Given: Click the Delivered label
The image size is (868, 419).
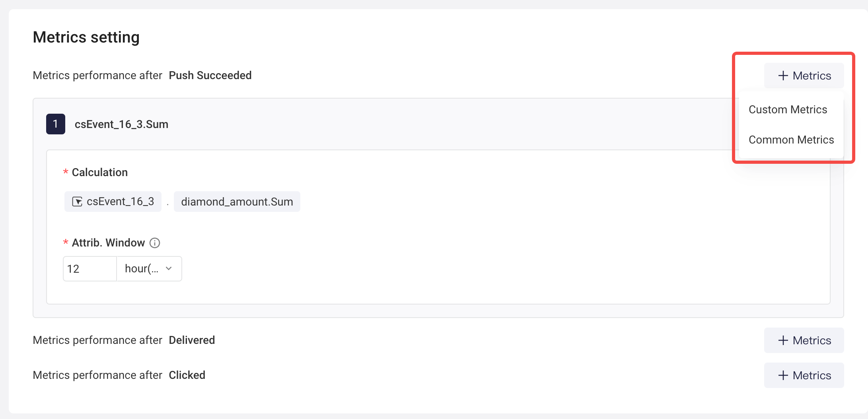Looking at the screenshot, I should 192,340.
